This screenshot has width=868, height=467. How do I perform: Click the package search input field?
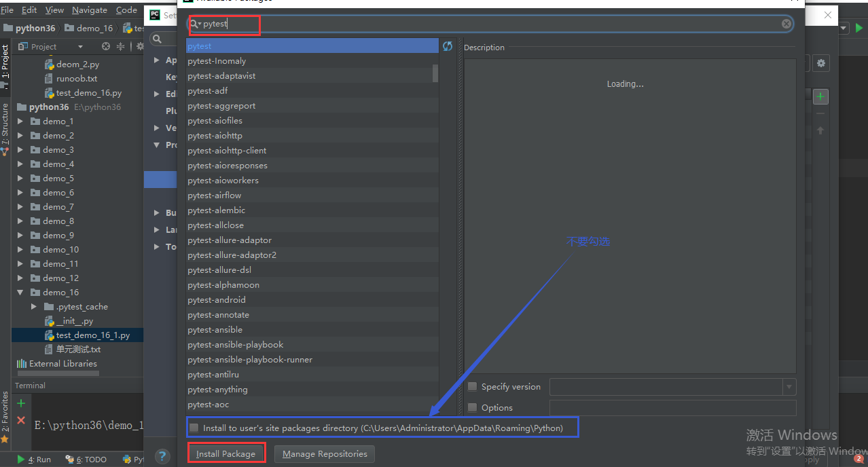[x=490, y=24]
